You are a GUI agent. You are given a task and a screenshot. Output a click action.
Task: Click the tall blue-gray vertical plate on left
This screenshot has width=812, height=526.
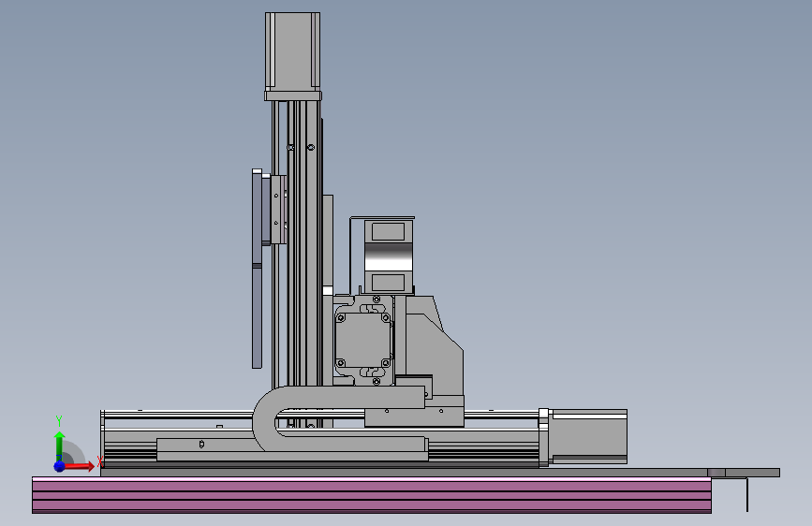pos(257,269)
